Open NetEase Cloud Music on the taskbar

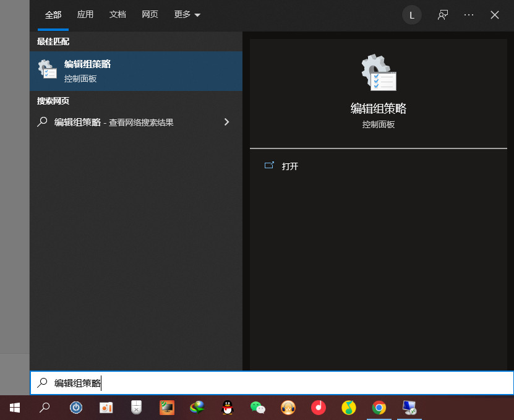[x=319, y=408]
